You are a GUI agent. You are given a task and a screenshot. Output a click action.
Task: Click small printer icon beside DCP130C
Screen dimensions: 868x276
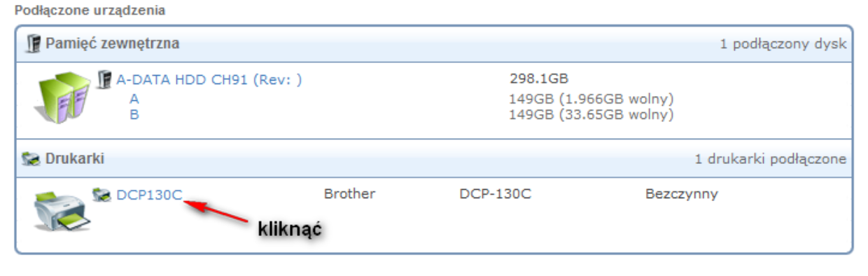click(102, 195)
